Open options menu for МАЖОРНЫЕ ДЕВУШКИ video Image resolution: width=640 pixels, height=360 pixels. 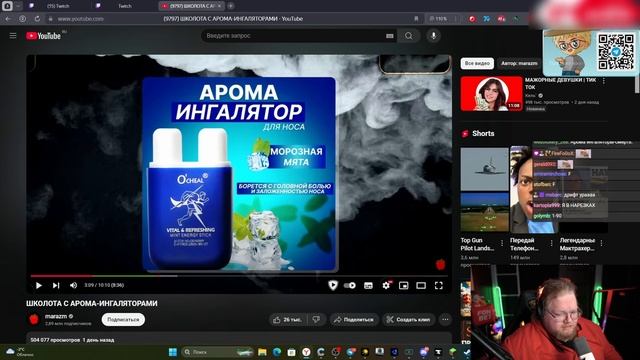click(x=604, y=81)
